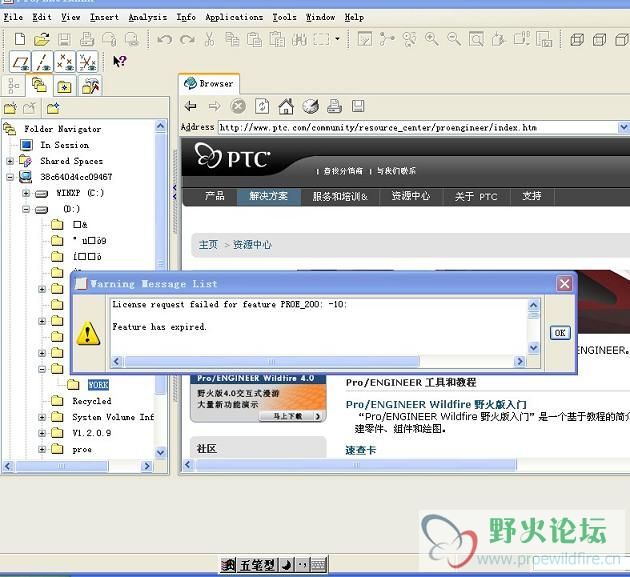The width and height of the screenshot is (630, 577).
Task: Click the browser Forward arrow
Action: click(x=214, y=106)
